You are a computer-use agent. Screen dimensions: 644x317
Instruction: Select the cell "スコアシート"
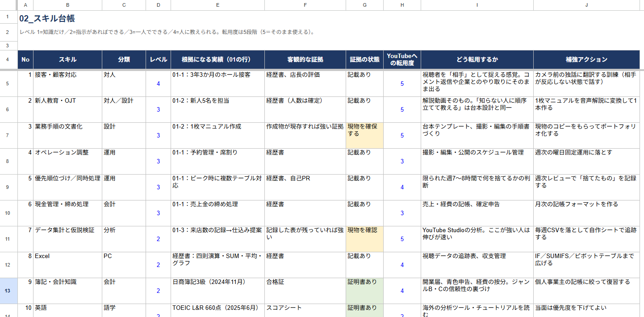(305, 310)
